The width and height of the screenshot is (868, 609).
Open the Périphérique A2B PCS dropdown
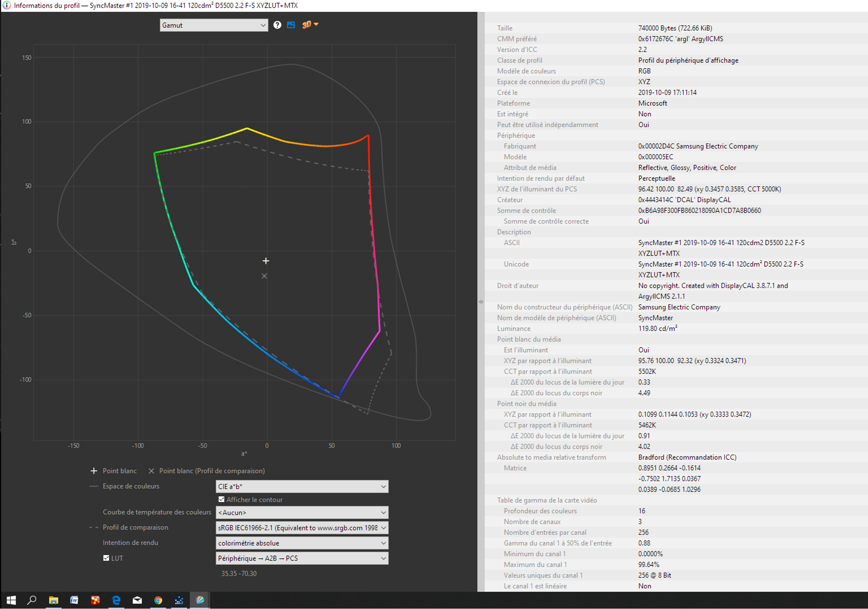302,558
